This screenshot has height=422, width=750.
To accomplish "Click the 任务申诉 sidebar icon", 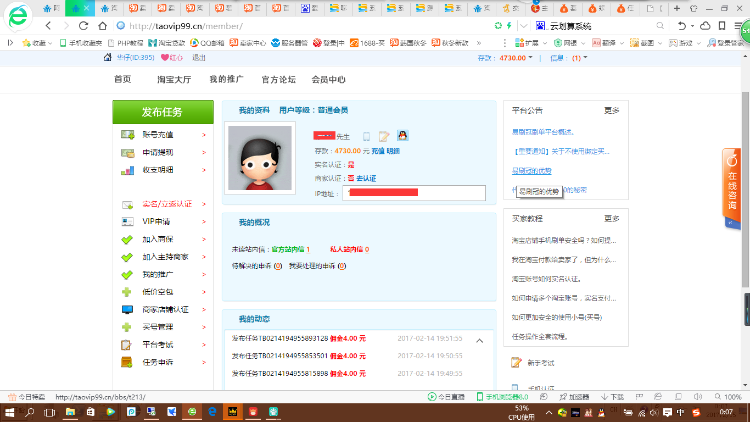I will point(126,362).
